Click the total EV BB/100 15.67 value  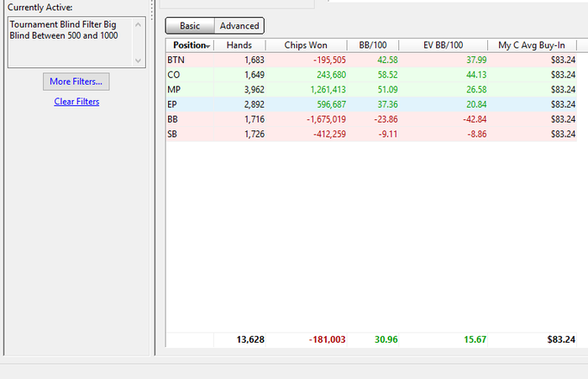click(475, 340)
